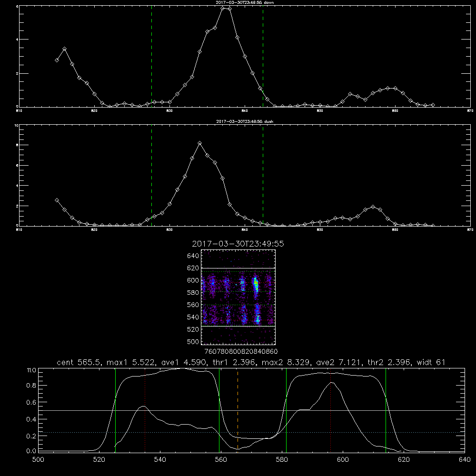Click the orange dashed center line in bottom plot
Viewport: 476px width, 476px height.
(x=238, y=410)
